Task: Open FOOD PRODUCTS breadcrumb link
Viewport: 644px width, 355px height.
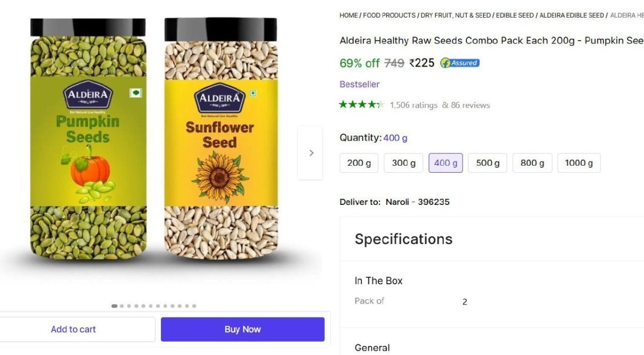Action: pos(389,16)
